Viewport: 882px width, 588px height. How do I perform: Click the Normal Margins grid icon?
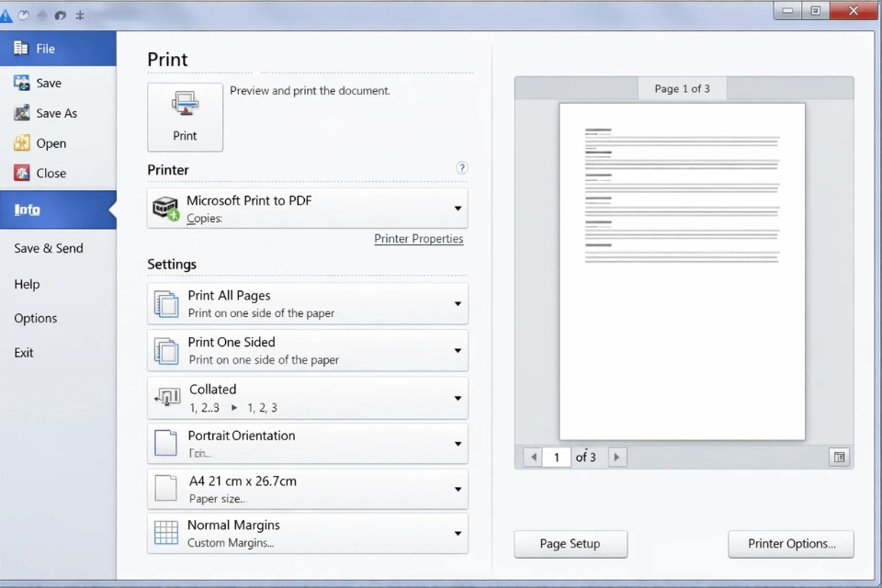[166, 533]
